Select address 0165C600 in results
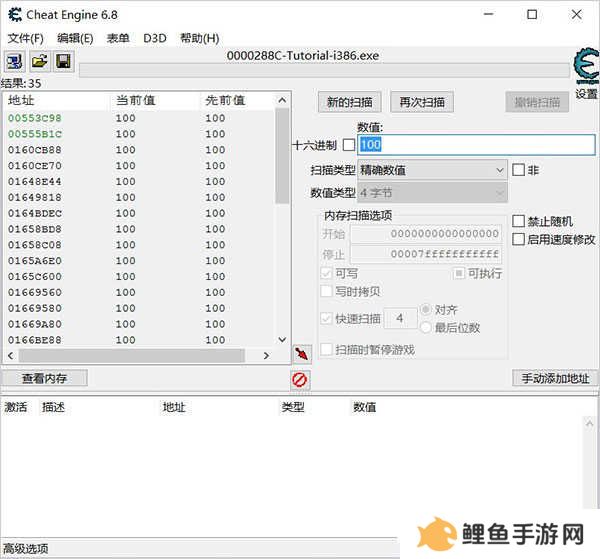This screenshot has height=559, width=600. pyautogui.click(x=34, y=277)
